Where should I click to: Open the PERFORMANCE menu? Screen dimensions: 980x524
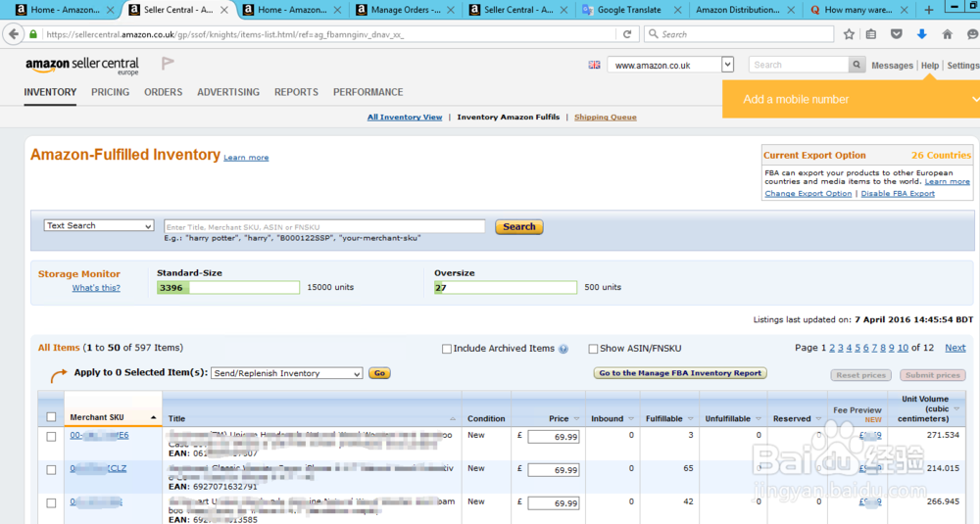click(x=368, y=92)
